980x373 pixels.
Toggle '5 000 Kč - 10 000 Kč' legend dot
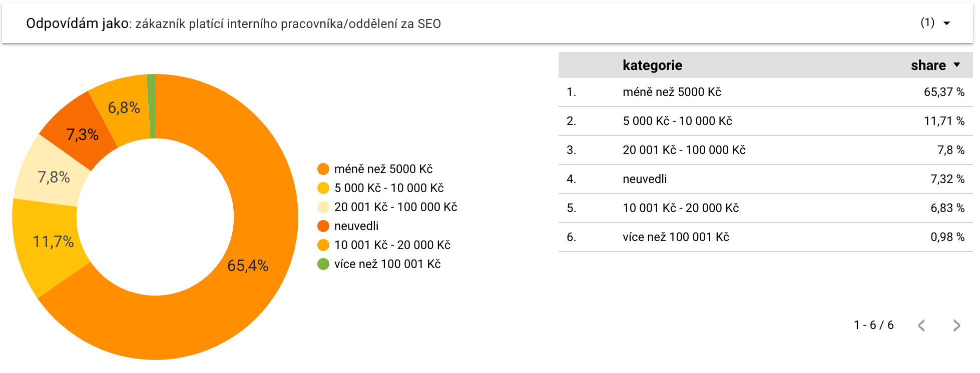323,188
